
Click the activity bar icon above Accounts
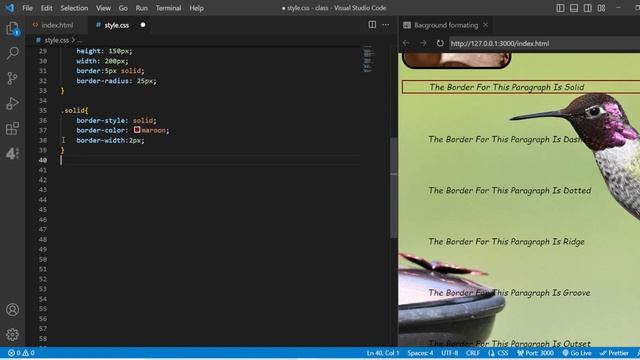pyautogui.click(x=13, y=153)
